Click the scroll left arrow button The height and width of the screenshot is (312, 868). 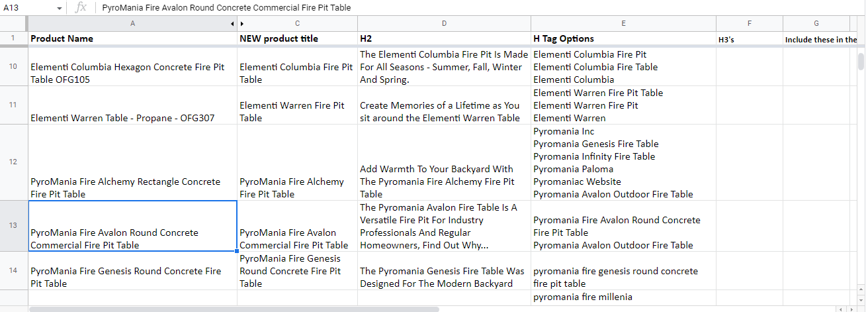click(841, 309)
